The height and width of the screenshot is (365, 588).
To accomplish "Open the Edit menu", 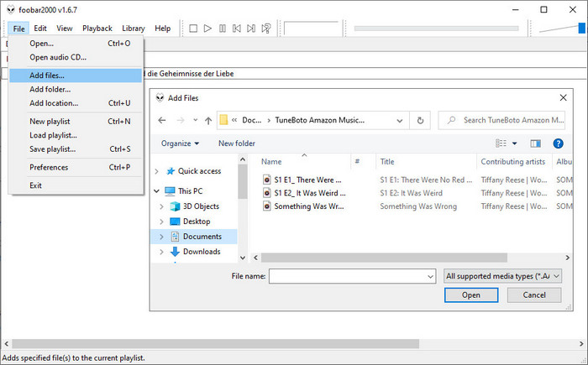I will click(40, 29).
